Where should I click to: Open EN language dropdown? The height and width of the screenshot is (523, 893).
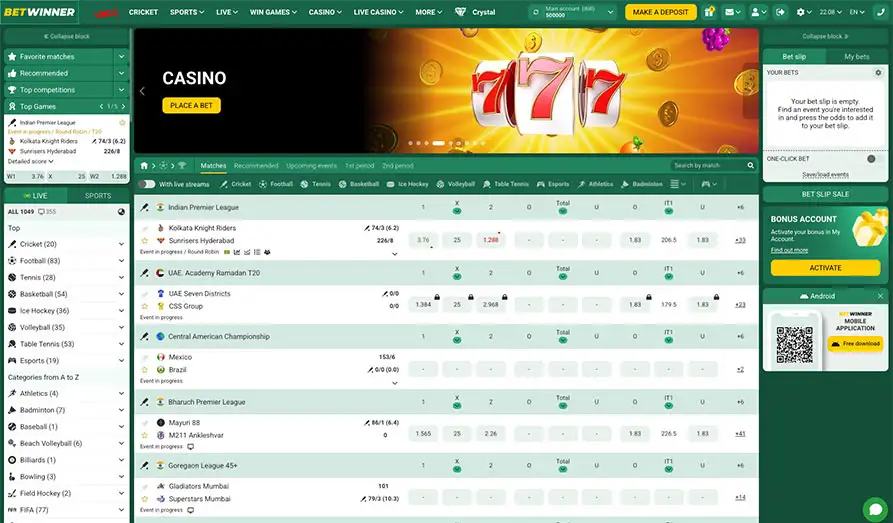tap(857, 12)
